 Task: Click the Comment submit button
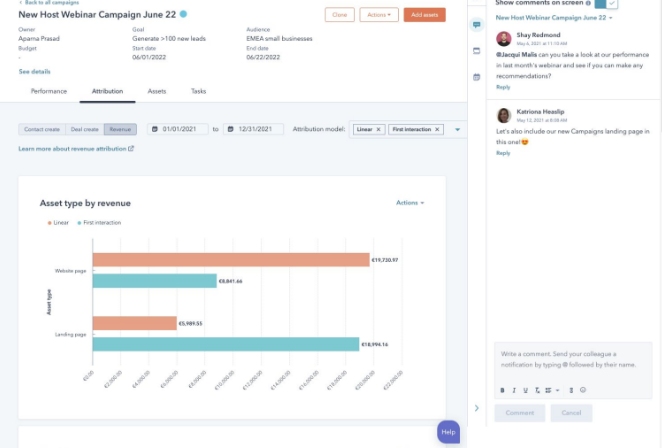pyautogui.click(x=520, y=413)
